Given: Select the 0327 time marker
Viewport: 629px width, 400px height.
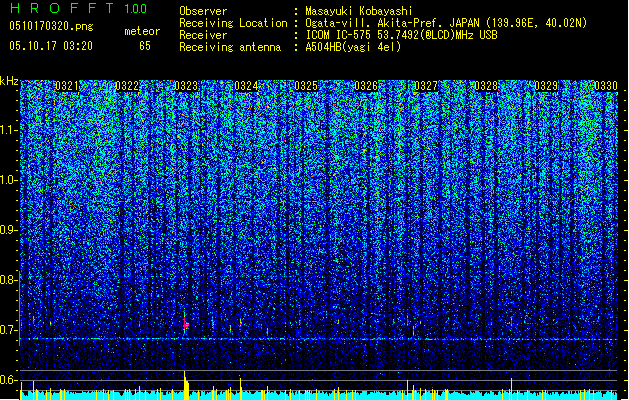Looking at the screenshot, I should click(x=426, y=86).
